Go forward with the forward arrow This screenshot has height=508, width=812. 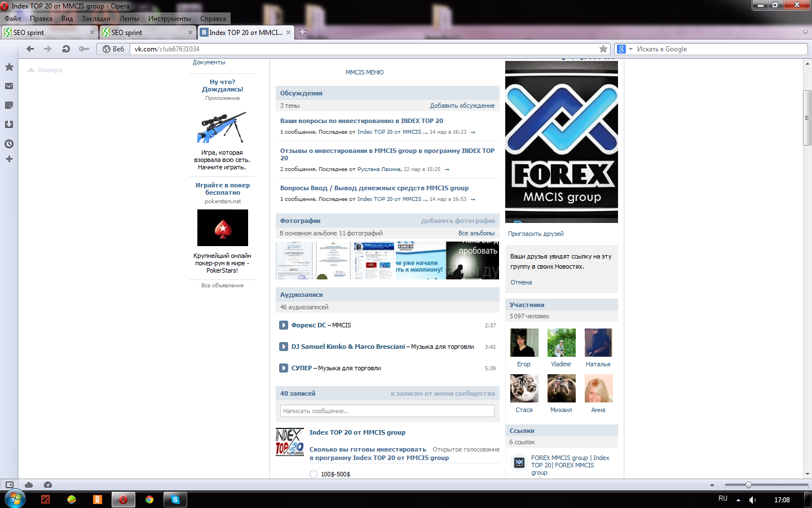click(x=48, y=49)
